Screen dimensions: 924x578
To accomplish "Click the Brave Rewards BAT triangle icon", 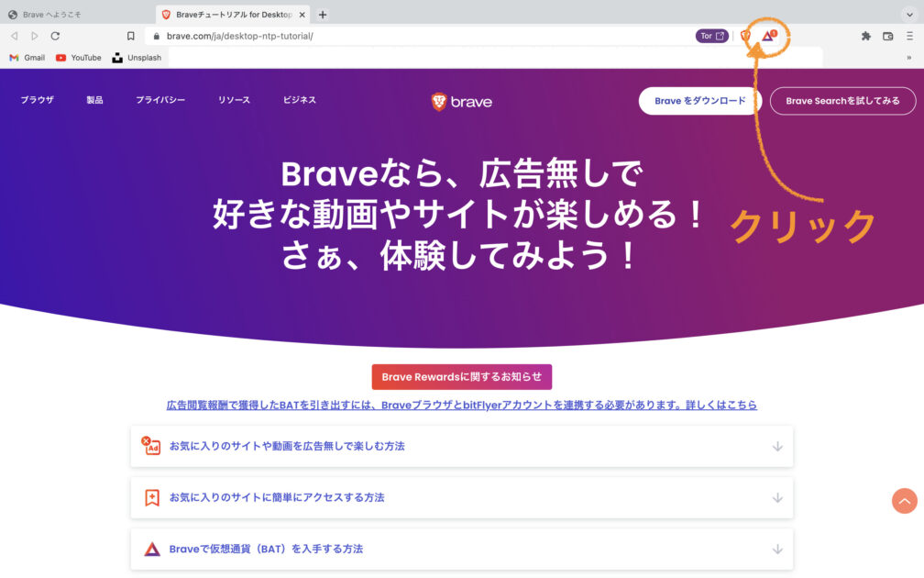I will coord(768,36).
